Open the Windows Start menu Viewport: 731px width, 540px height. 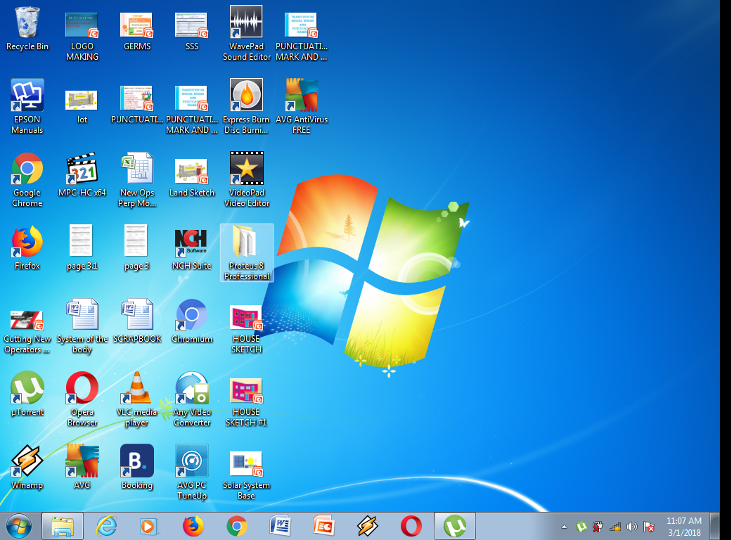(18, 526)
